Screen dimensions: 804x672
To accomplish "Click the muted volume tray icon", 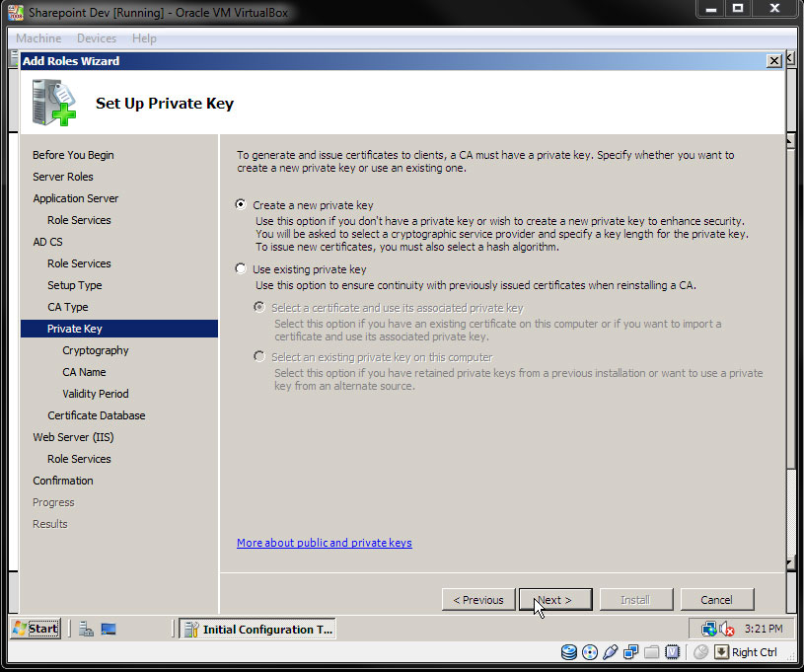I will (727, 629).
